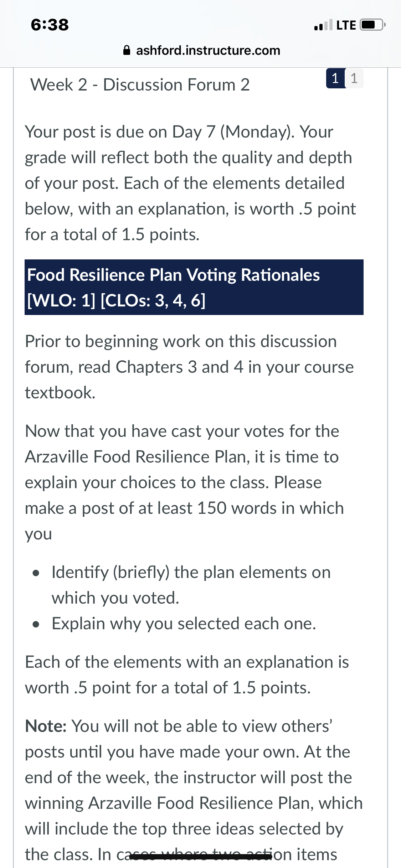Tap the LTE network indicator

pos(346,25)
